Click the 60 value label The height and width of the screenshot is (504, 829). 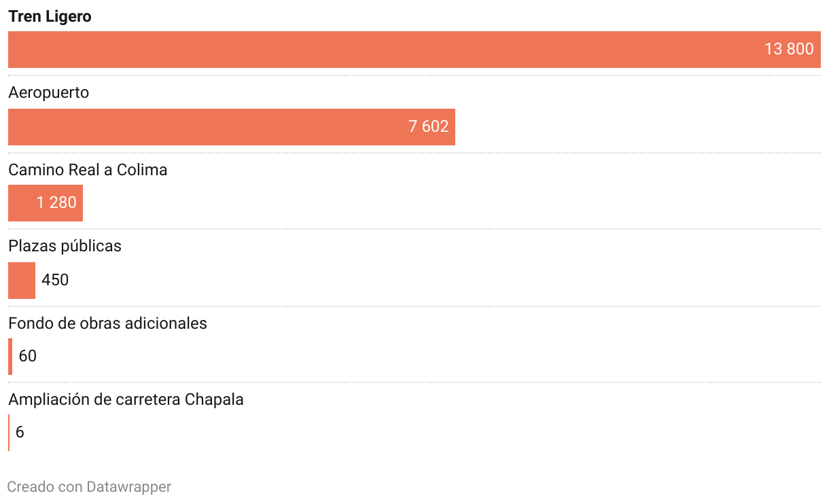(x=28, y=356)
